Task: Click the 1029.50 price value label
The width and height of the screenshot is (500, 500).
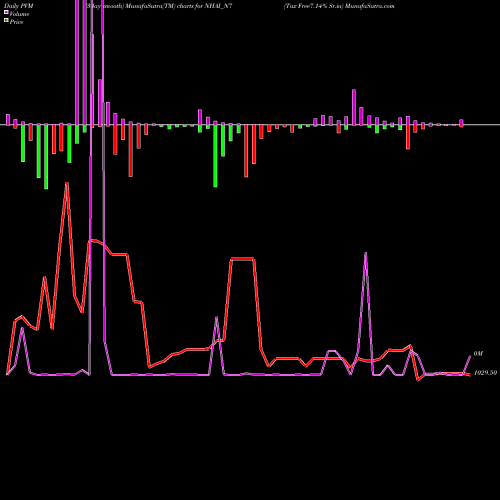Action: pos(485,373)
